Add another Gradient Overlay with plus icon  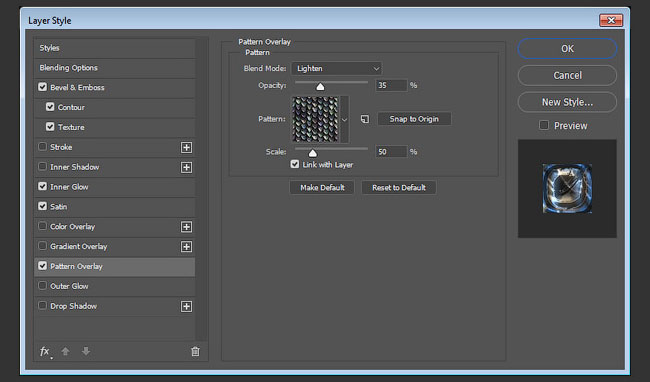(187, 247)
